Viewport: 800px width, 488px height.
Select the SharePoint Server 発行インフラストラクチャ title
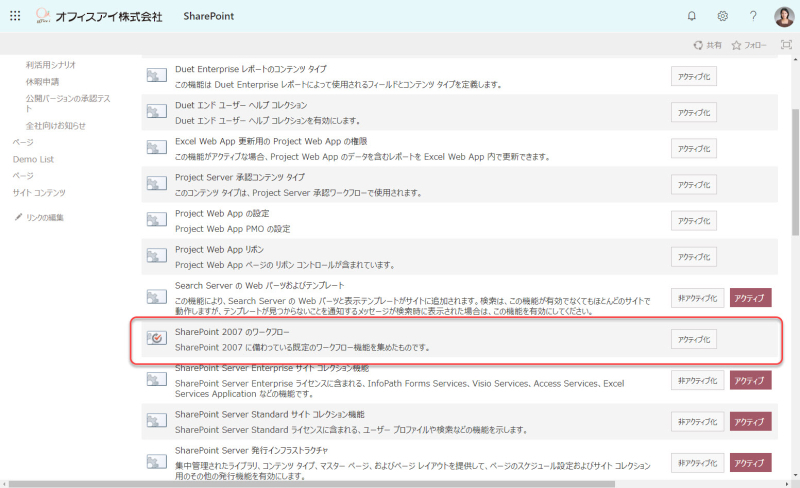(x=252, y=451)
